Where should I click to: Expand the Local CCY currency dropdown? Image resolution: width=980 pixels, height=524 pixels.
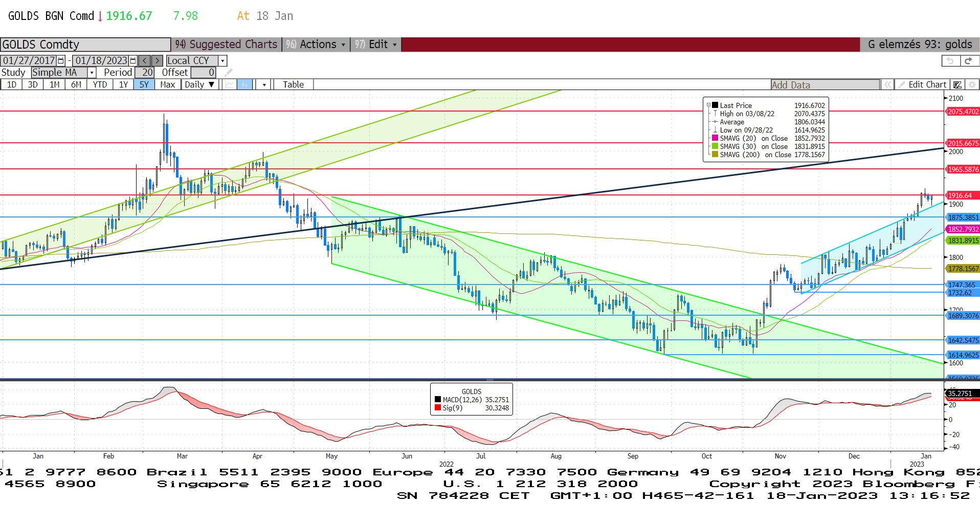pos(222,60)
